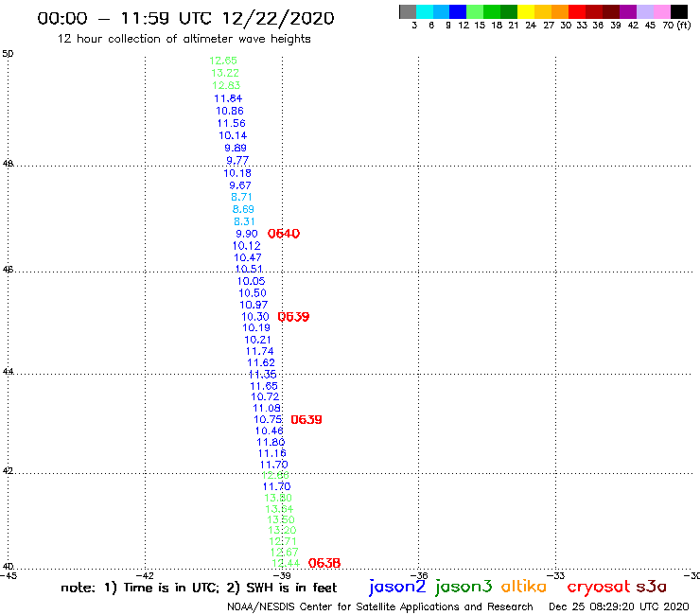Click the latitude axis label 44

coord(8,372)
